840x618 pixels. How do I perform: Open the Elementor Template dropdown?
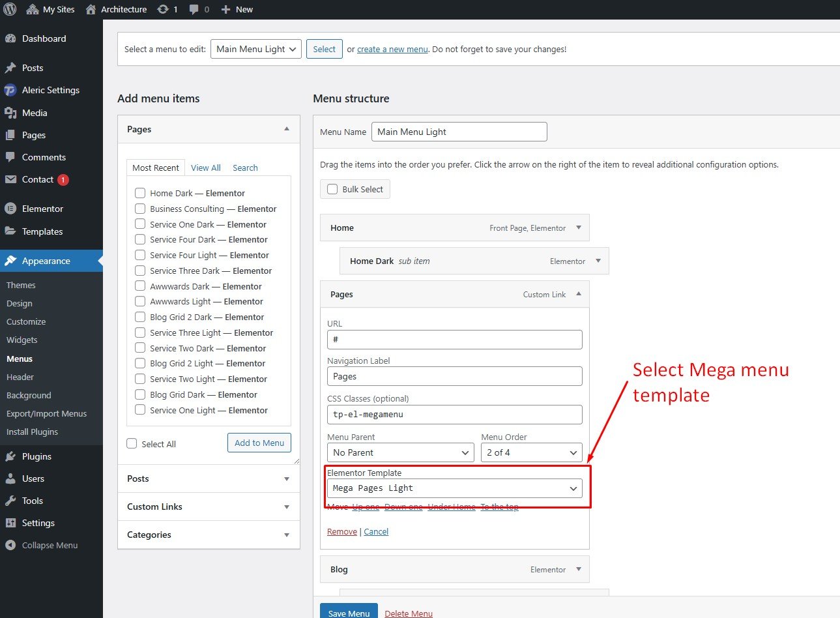click(454, 488)
